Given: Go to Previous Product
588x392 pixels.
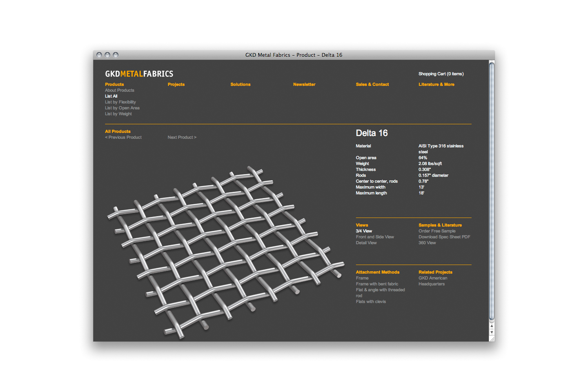Looking at the screenshot, I should click(x=123, y=137).
